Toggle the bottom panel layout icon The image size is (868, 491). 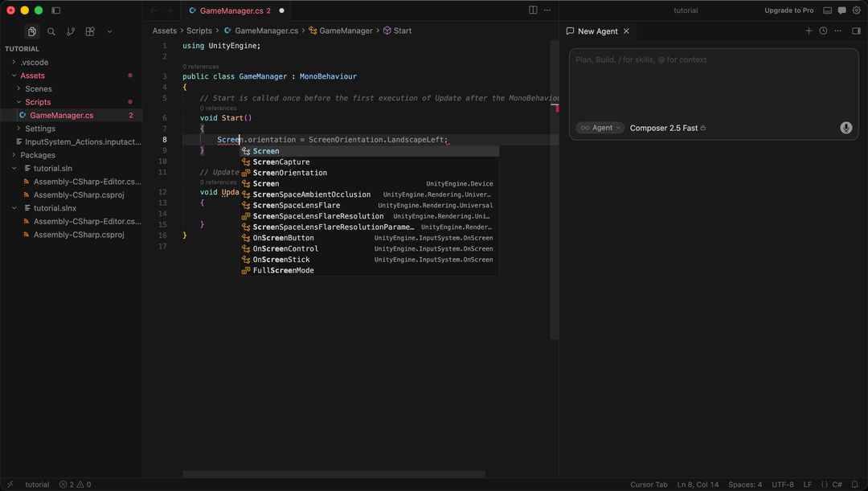828,10
